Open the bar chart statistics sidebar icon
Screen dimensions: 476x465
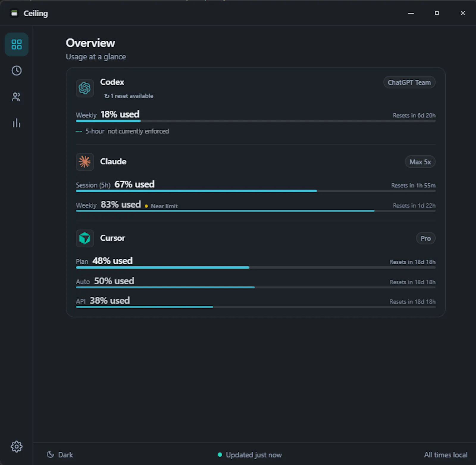tap(17, 123)
